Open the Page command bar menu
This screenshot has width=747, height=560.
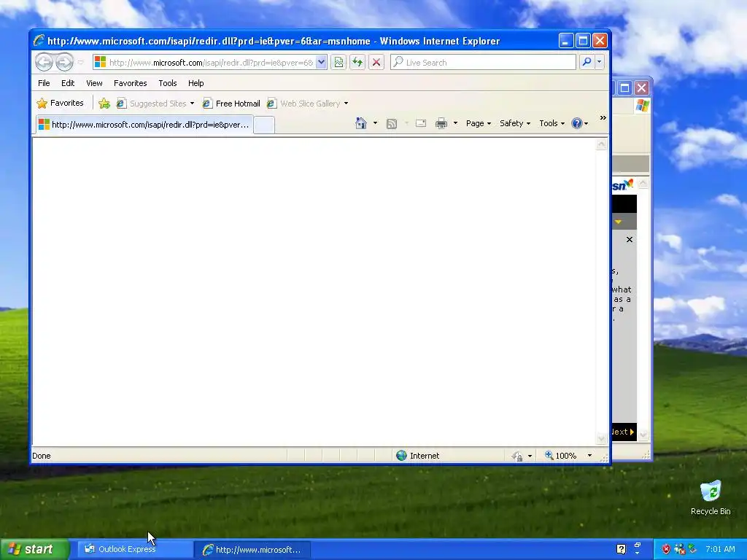click(479, 123)
